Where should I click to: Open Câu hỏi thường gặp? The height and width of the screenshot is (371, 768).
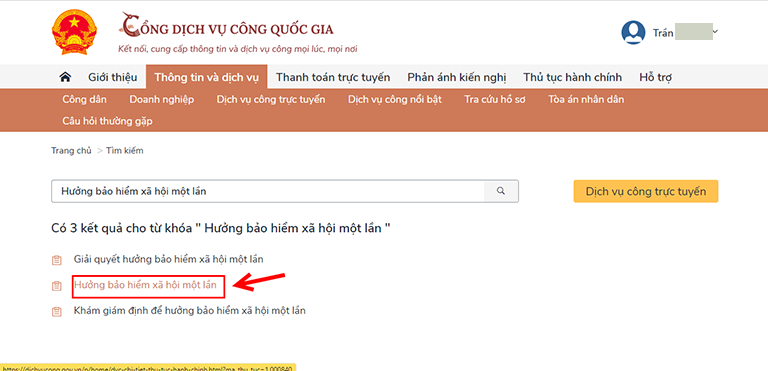[107, 121]
